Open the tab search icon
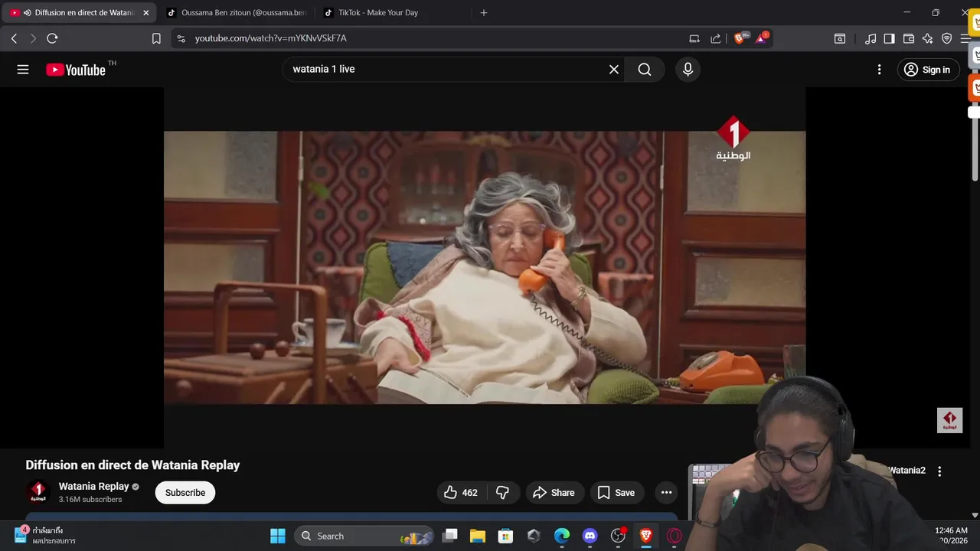980x551 pixels. point(840,38)
